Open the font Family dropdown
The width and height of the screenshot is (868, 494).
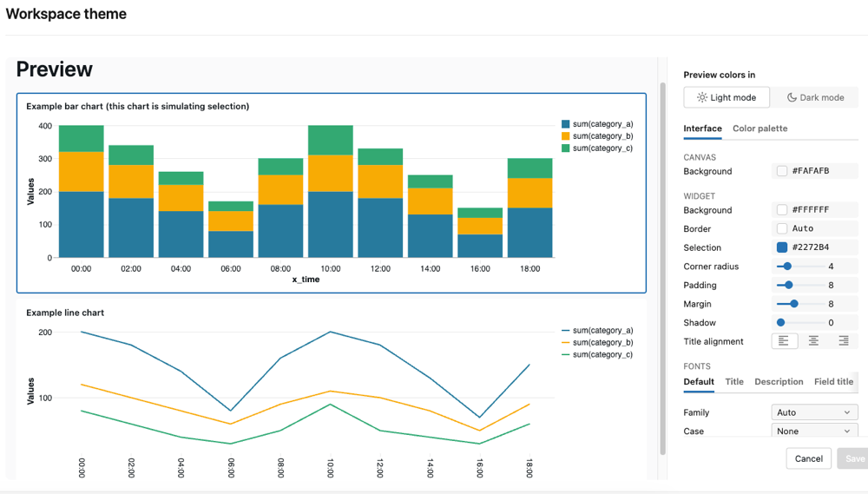point(814,412)
